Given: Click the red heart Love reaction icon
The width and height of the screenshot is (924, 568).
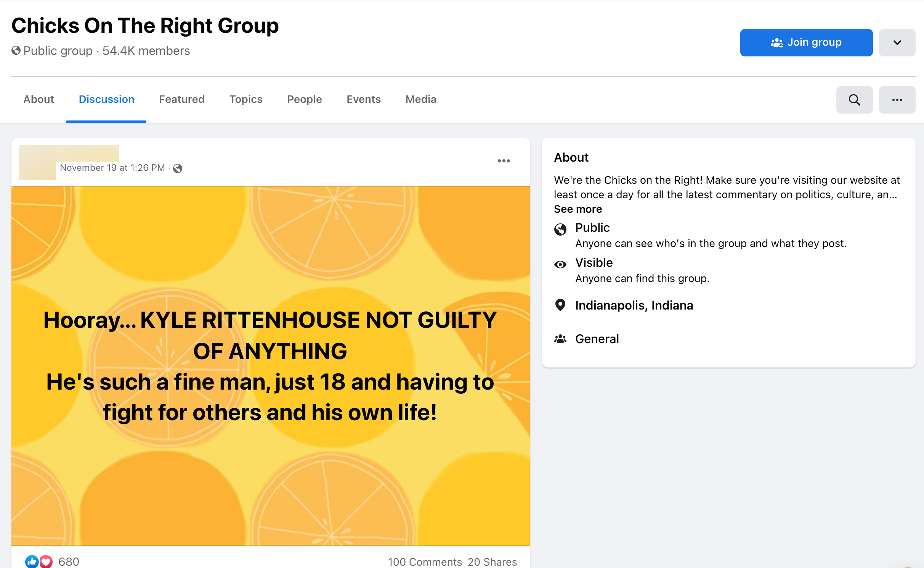Looking at the screenshot, I should click(x=46, y=561).
